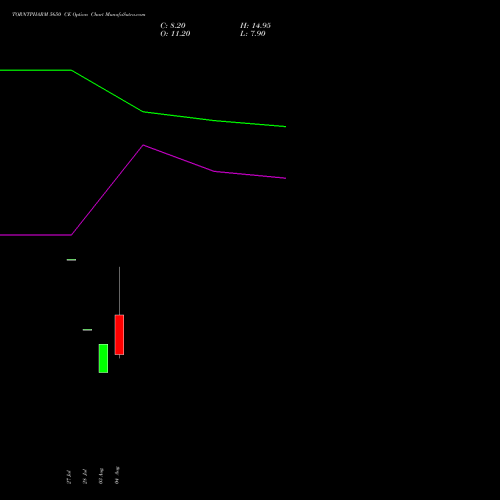Screen dimensions: 500x500
Task: Click the small green dash candle for 27 Jul
Action: [71, 260]
